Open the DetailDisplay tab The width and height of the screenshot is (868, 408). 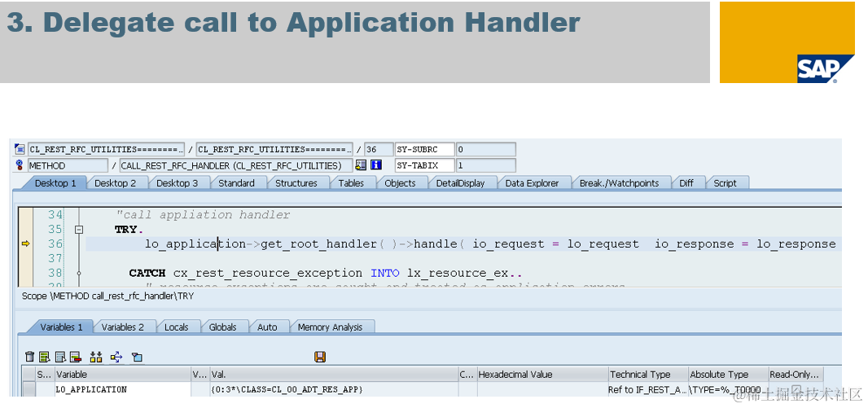tap(460, 183)
